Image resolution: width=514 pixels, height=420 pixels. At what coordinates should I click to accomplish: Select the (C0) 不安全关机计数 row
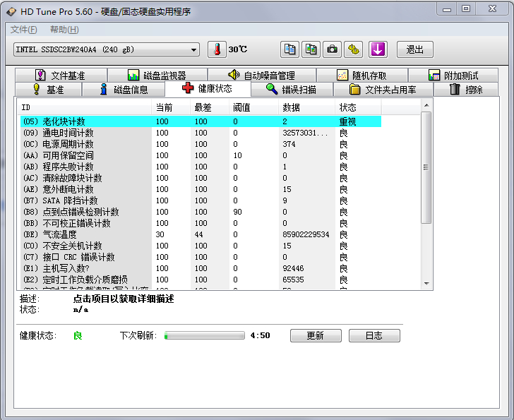201,246
